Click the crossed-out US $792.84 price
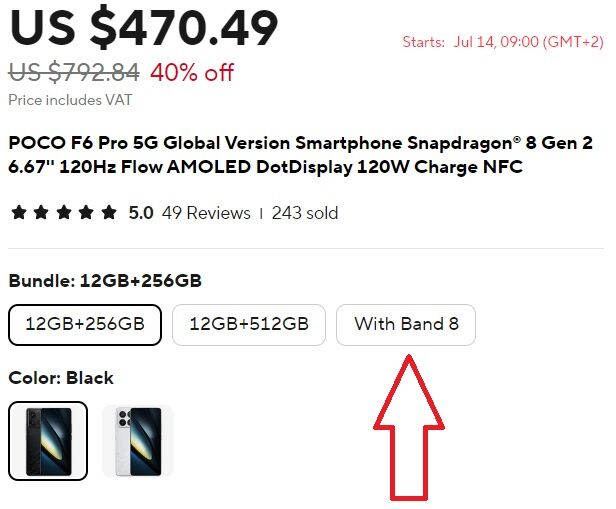This screenshot has width=616, height=509. tap(74, 72)
